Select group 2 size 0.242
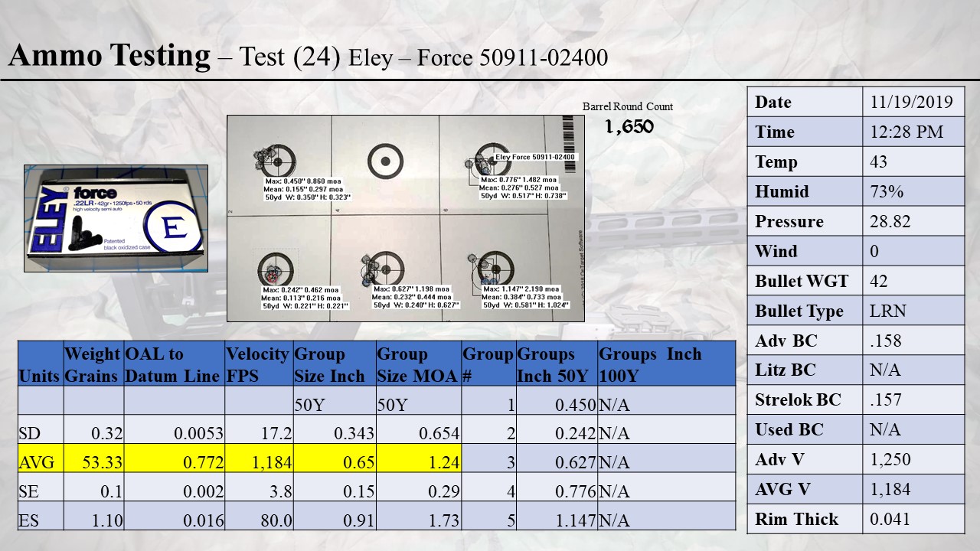980x551 pixels. 574,434
